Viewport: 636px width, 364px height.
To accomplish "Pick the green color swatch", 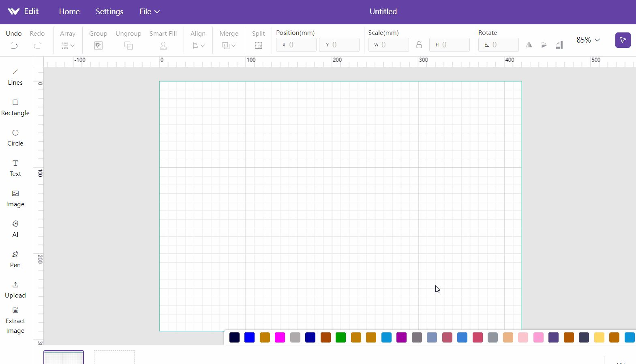I will point(341,337).
